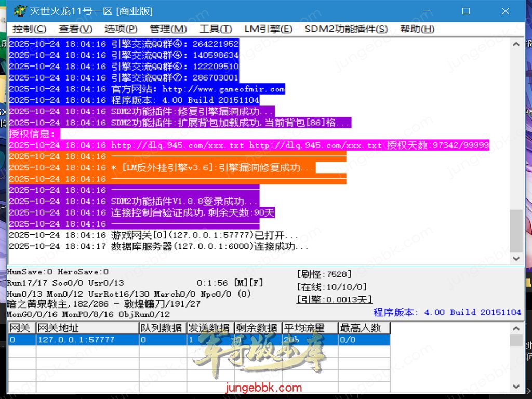Click the gateway table scroll-up arrow
Image resolution: width=532 pixels, height=399 pixels.
[516, 328]
